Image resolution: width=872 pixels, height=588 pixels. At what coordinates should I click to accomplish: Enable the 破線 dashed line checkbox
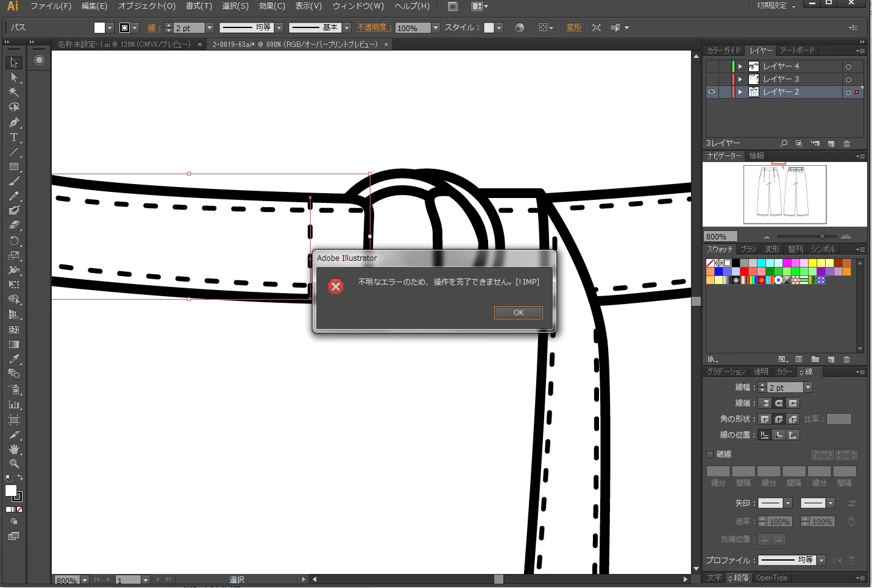710,455
